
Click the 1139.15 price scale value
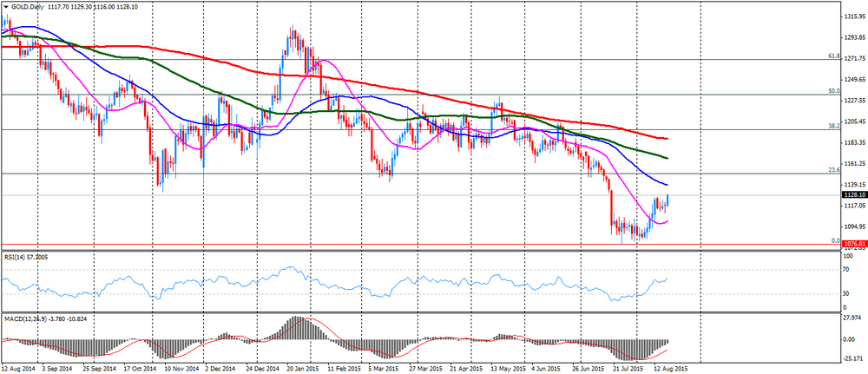coord(854,185)
